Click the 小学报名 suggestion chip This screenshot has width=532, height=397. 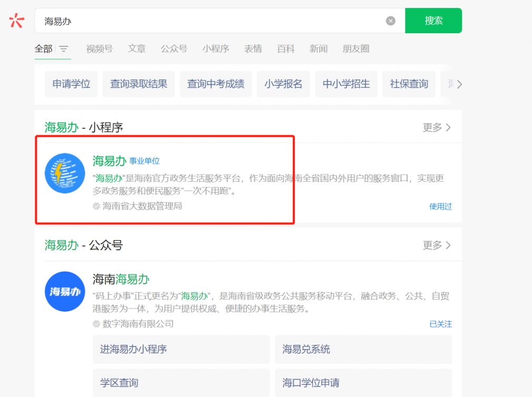click(283, 84)
